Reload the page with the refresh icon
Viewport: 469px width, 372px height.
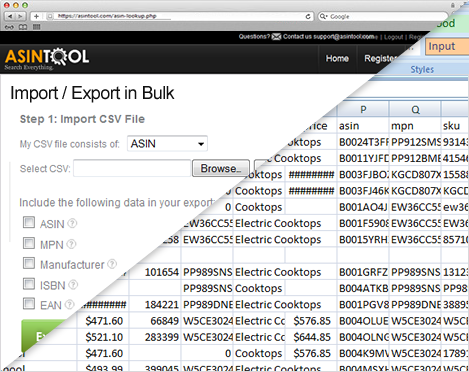(x=308, y=16)
